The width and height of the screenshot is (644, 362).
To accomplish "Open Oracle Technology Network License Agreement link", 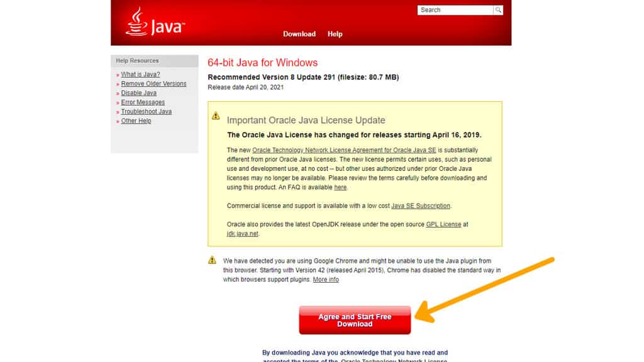I will (344, 150).
